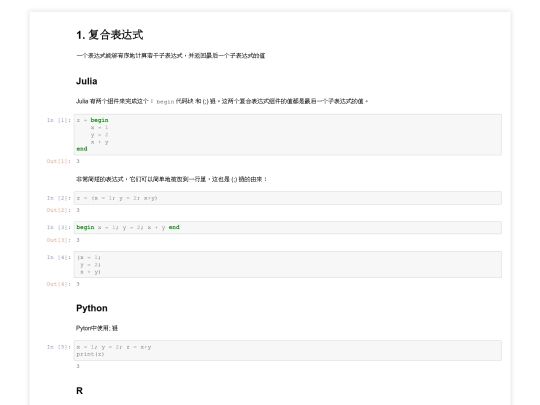Click the multi-line "(x = 1;" code cell
This screenshot has width=540, height=405.
pyautogui.click(x=288, y=264)
